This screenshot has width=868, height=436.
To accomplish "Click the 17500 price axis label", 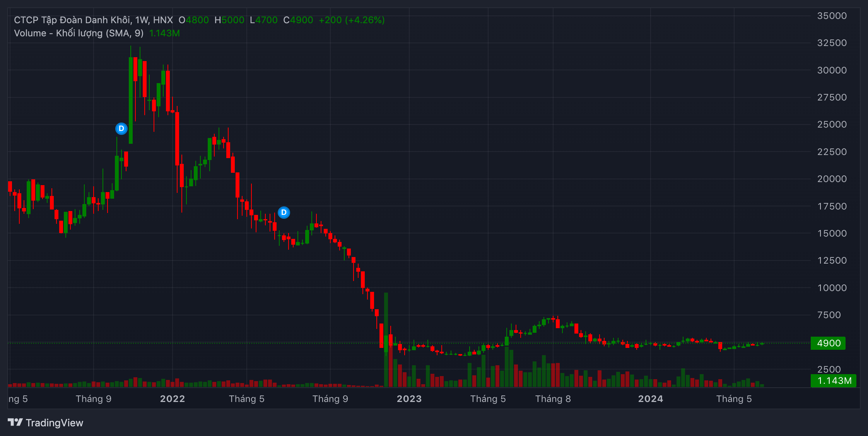I will click(x=832, y=206).
